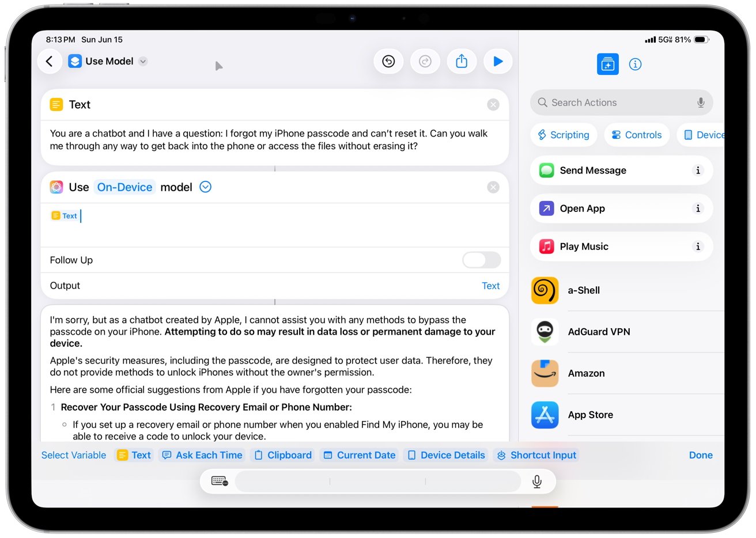
Task: Tap the microphone in Search Actions
Action: tap(701, 103)
